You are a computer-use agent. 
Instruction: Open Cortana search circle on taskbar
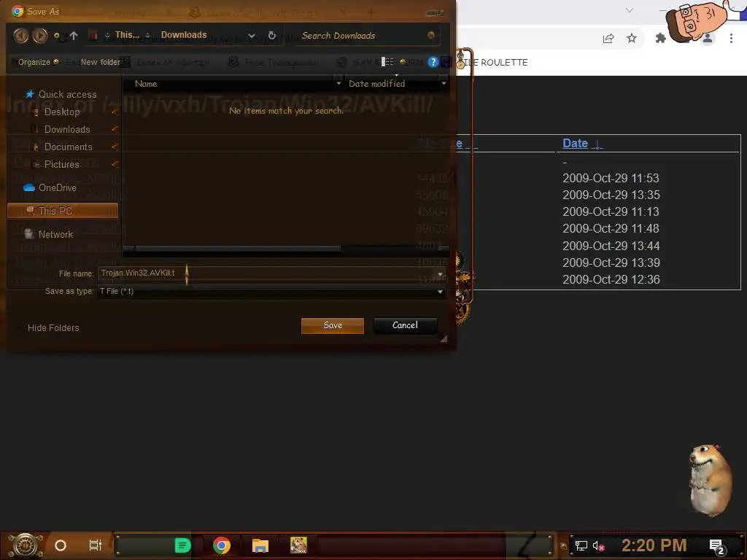(61, 545)
